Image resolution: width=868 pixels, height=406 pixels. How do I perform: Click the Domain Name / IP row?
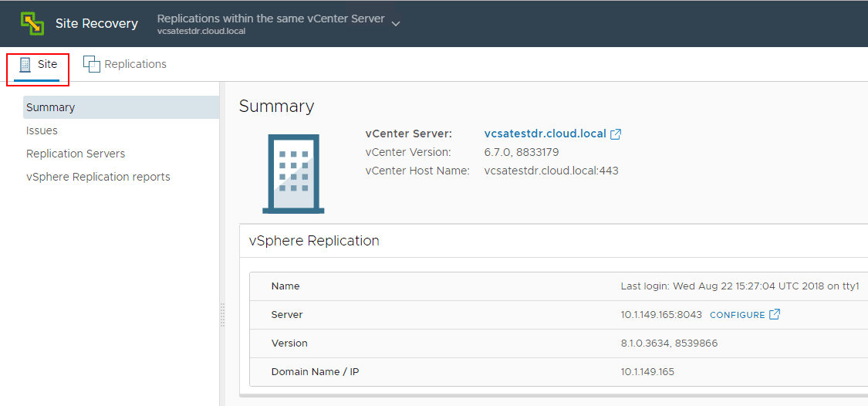click(x=315, y=372)
